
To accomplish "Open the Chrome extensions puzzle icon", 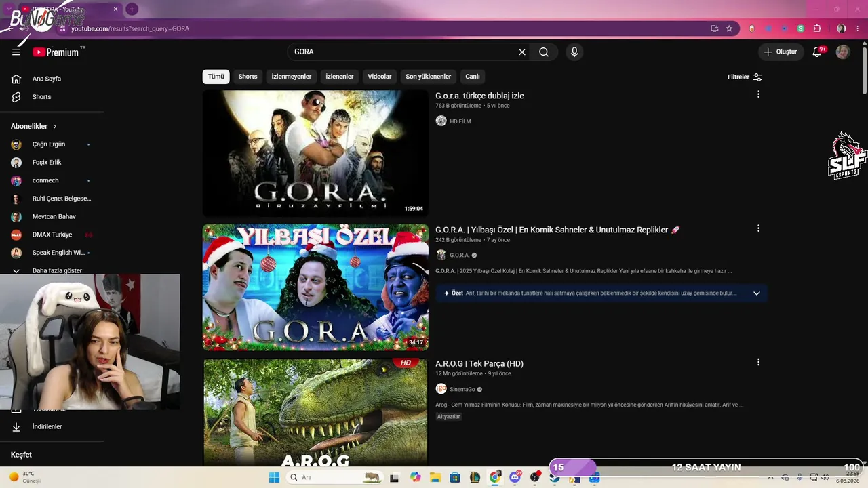I will point(817,28).
